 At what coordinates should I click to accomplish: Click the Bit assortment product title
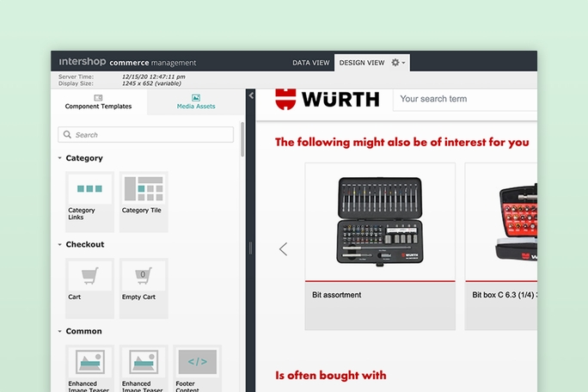pyautogui.click(x=336, y=295)
